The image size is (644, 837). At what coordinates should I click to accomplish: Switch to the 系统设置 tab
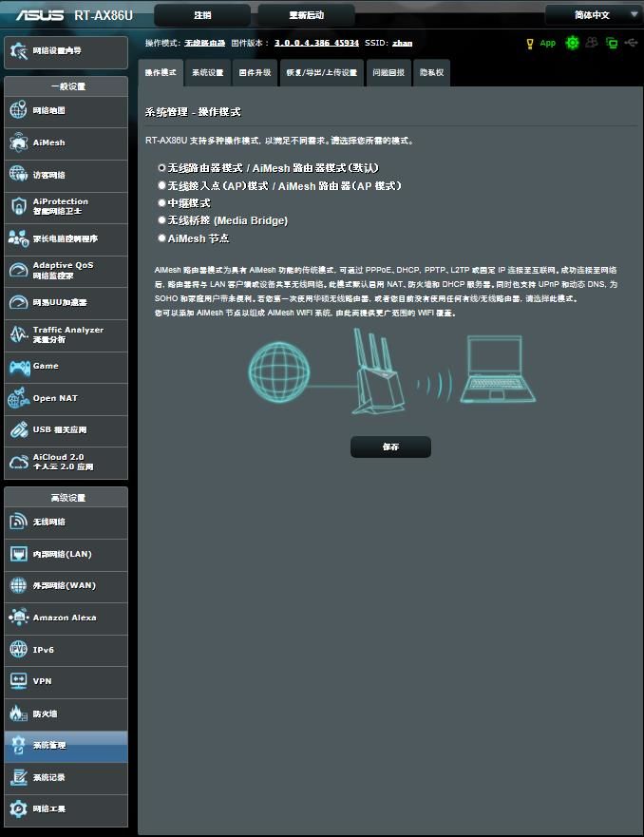(208, 72)
